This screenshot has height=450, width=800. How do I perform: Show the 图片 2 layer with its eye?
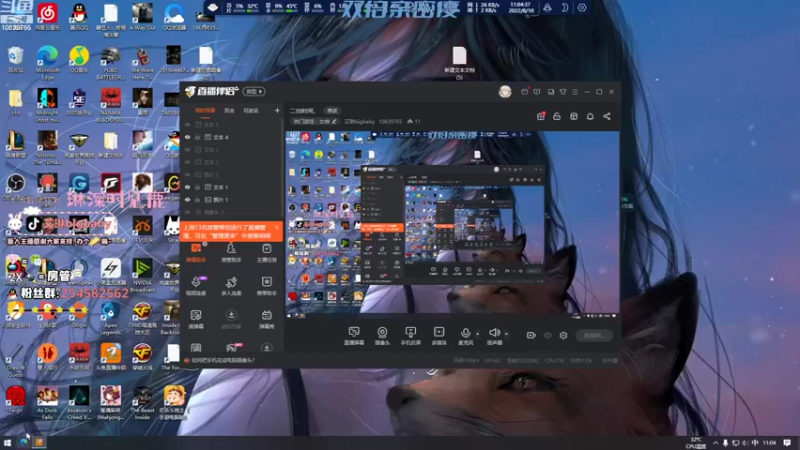188,174
